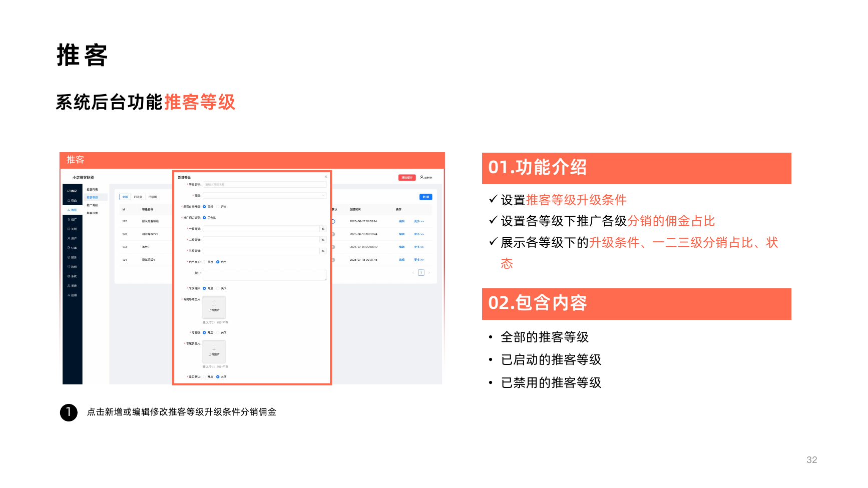Viewport: 868px width, 488px height.
Task: Open 推客设置 submenu item
Action: pyautogui.click(x=93, y=213)
